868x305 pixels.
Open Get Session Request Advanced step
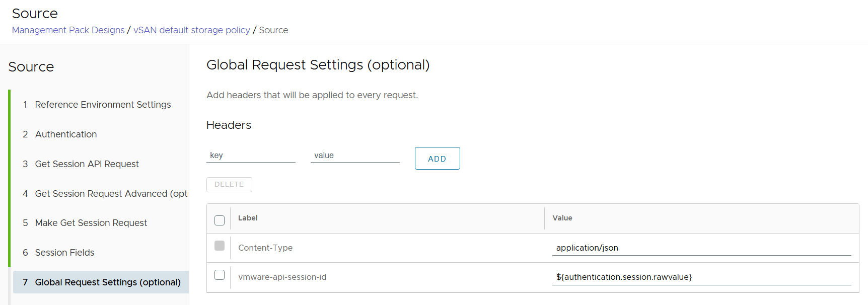point(111,194)
